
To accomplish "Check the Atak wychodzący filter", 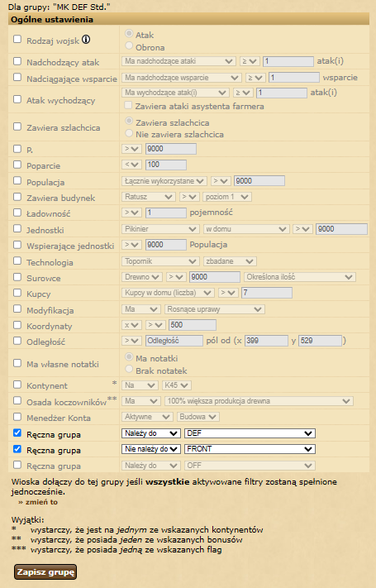I will click(x=17, y=99).
